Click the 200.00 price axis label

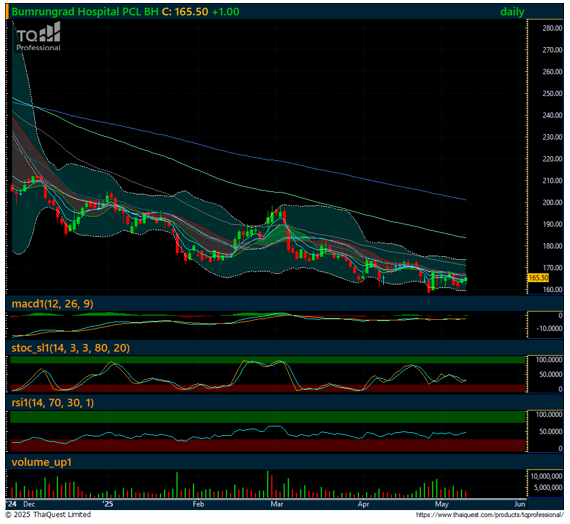tap(552, 203)
